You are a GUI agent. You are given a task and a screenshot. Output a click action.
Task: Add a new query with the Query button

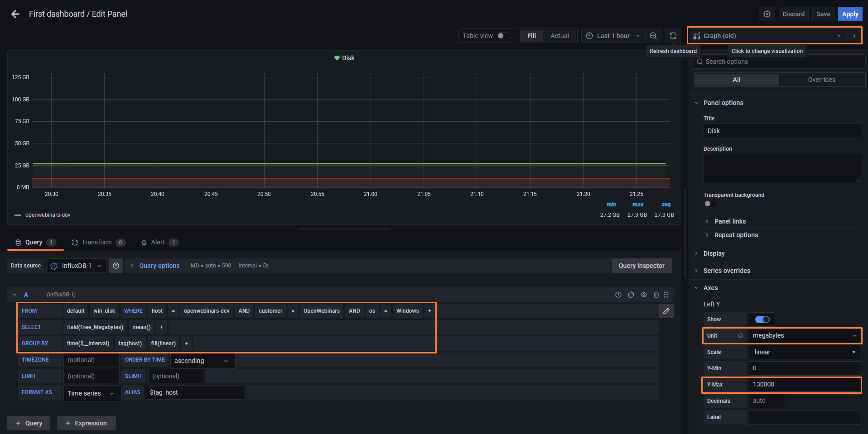tap(29, 423)
